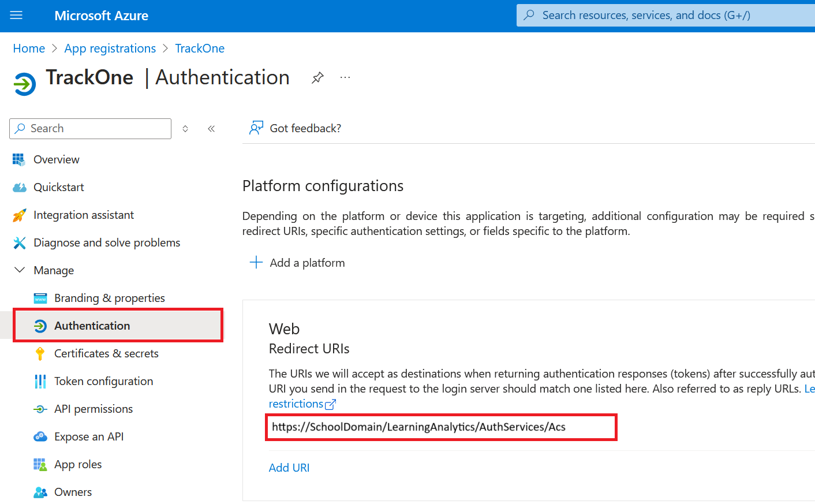The width and height of the screenshot is (815, 504).
Task: Open Branding & properties
Action: click(110, 298)
